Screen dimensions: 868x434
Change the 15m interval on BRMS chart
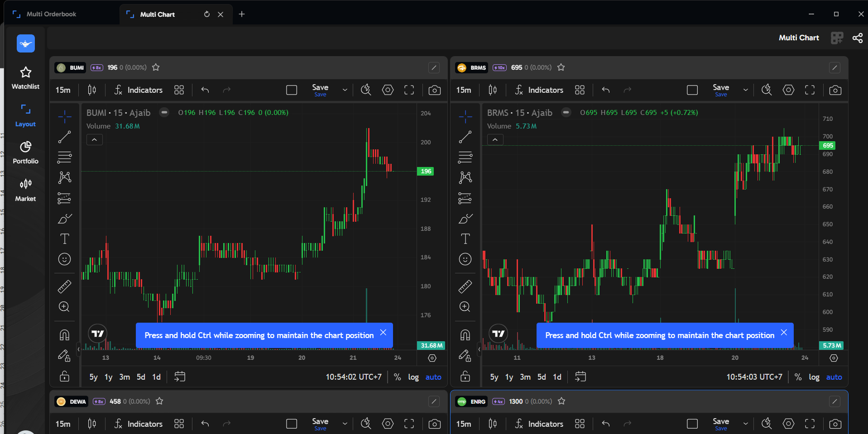(x=464, y=90)
